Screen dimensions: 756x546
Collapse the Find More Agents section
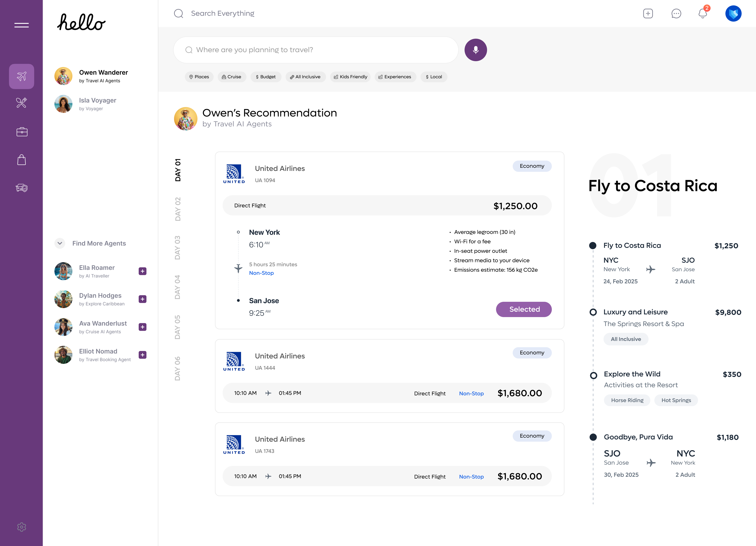click(60, 243)
